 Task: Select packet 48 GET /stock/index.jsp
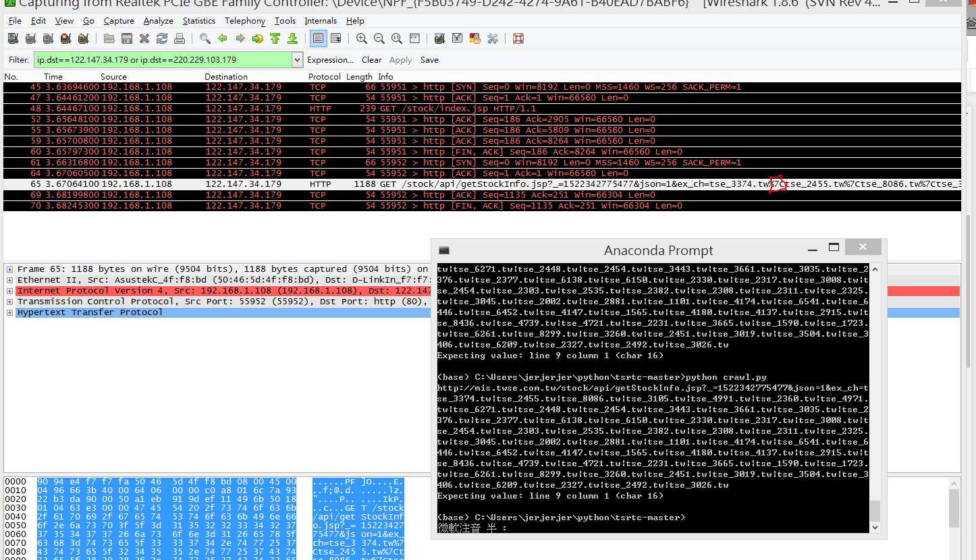tap(482, 109)
